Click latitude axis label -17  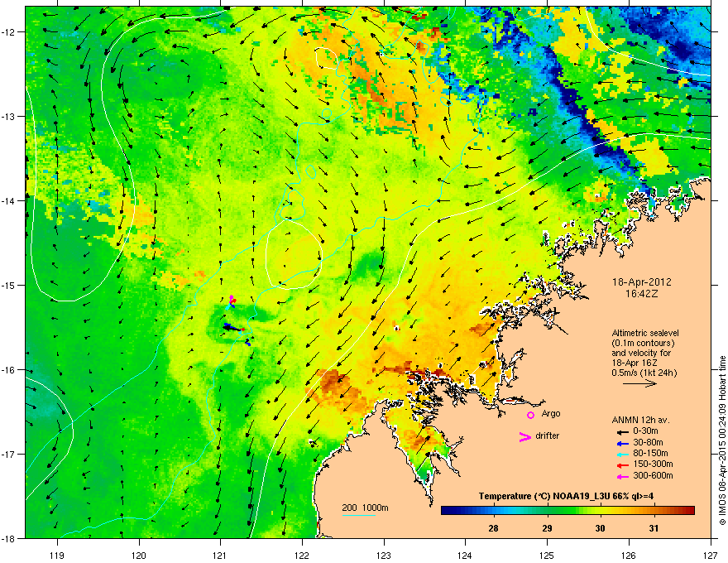point(9,454)
